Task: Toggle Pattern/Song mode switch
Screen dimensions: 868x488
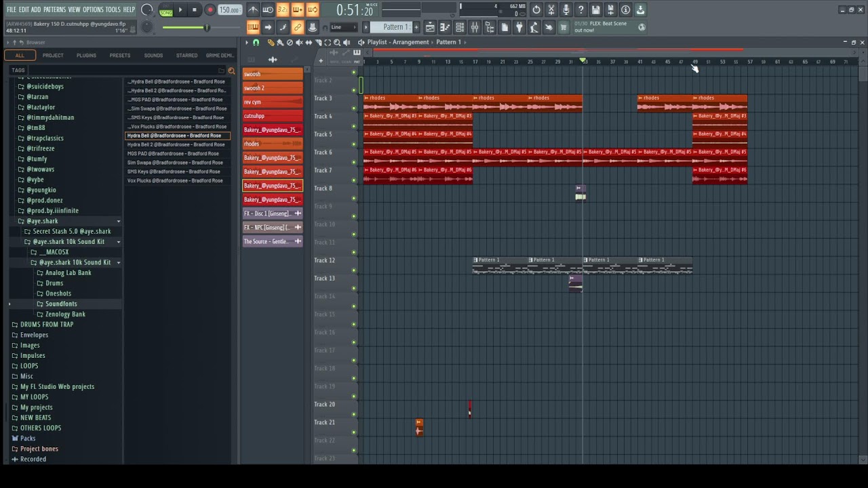Action: coord(165,10)
